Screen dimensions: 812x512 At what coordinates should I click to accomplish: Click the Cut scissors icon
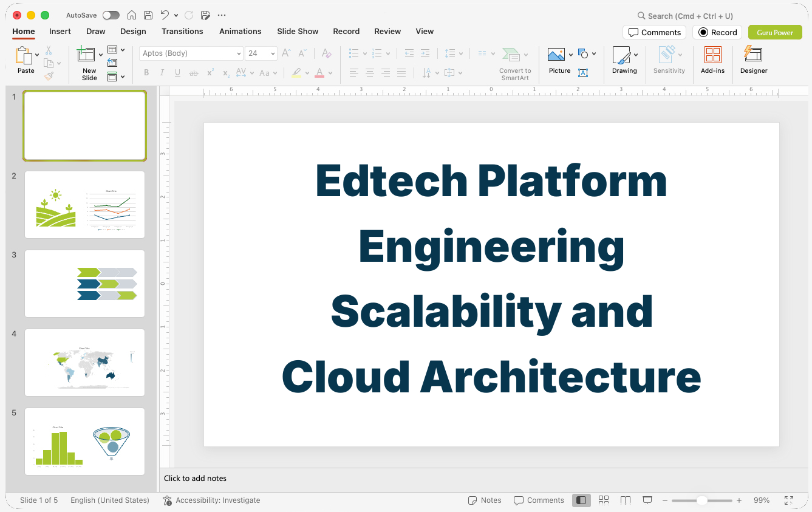[49, 50]
